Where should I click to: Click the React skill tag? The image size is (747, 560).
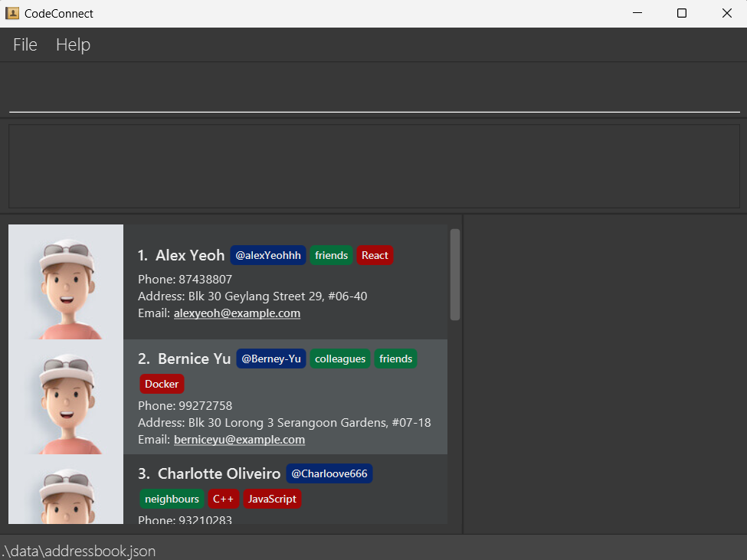point(375,255)
